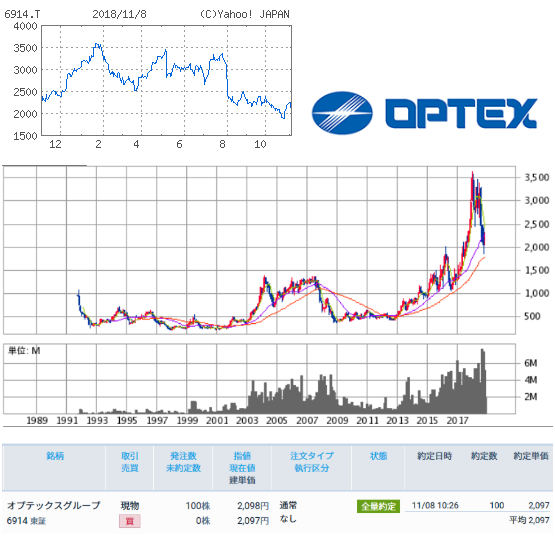Screen dimensions: 555x542
Task: Click the 未約定数 header link
Action: tap(183, 468)
